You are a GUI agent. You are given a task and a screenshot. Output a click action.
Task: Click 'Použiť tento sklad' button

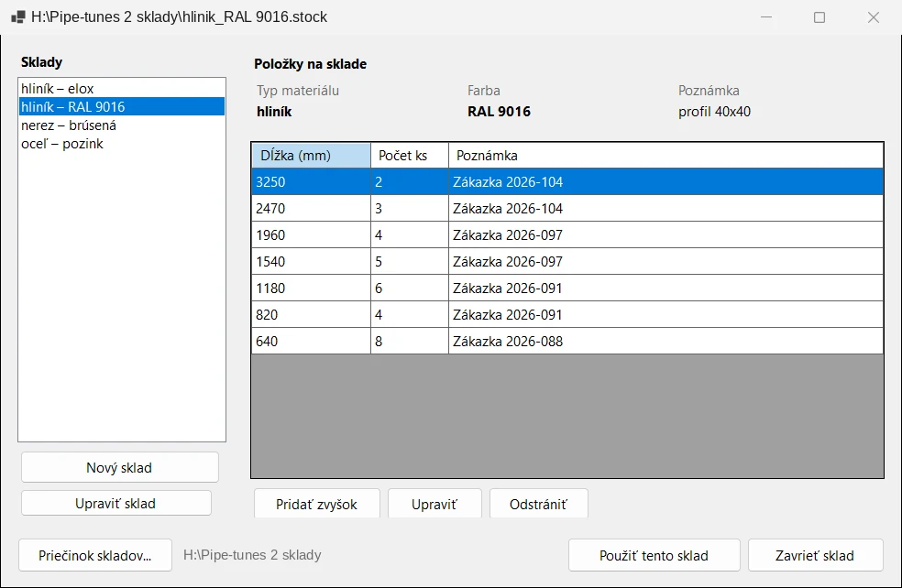click(x=654, y=555)
